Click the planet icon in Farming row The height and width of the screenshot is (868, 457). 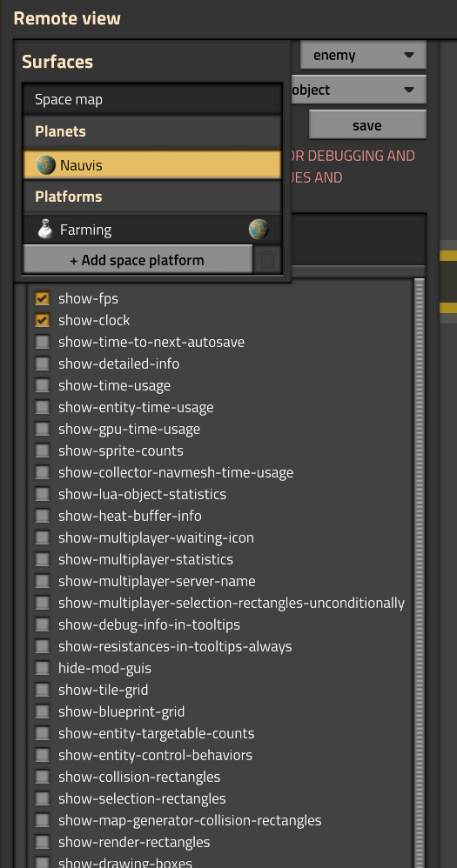tap(259, 230)
